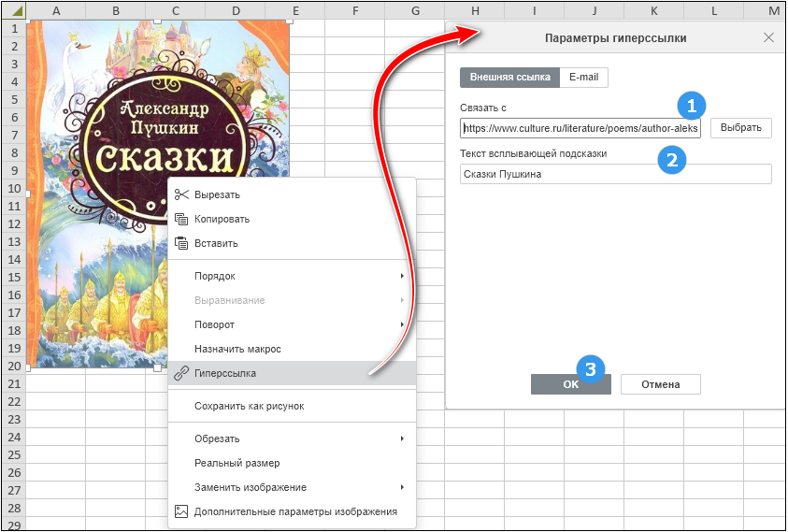788x532 pixels.
Task: Click the Текст всплывающей подсказки label
Action: coord(533,153)
